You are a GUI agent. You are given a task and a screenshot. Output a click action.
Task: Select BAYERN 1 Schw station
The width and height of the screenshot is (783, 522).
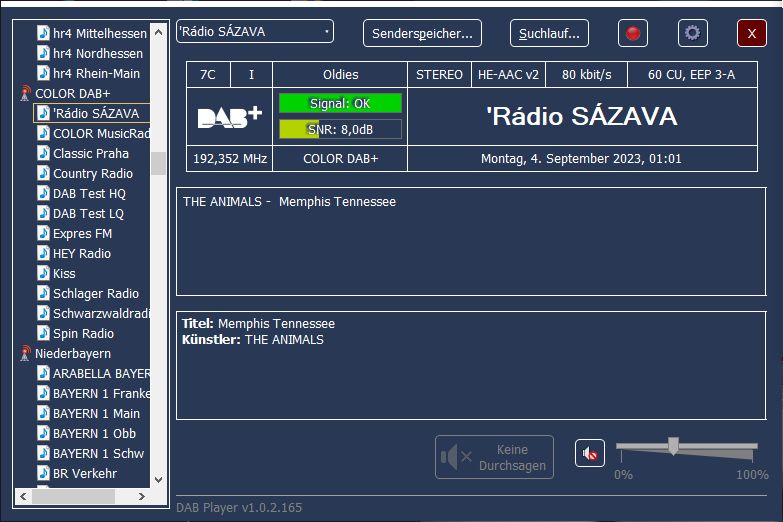[x=98, y=453]
